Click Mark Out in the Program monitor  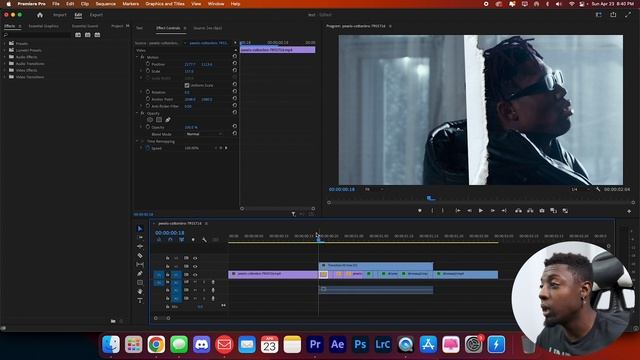tap(443, 211)
